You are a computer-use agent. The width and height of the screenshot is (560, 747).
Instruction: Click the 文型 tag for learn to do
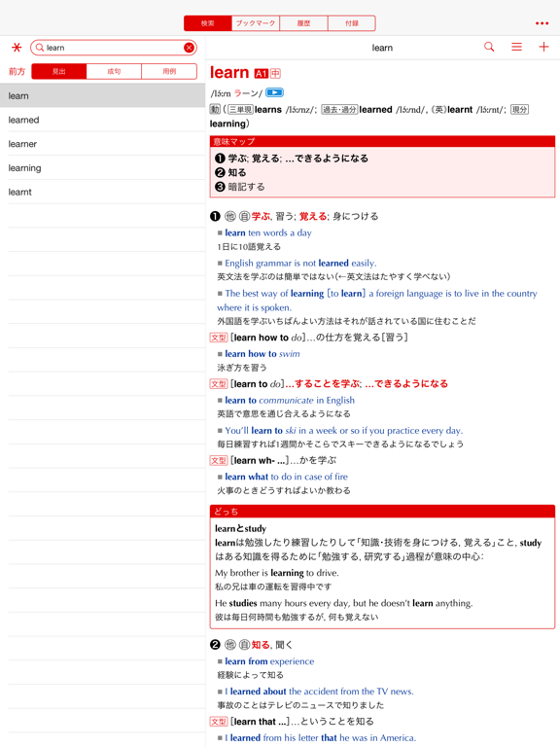219,384
